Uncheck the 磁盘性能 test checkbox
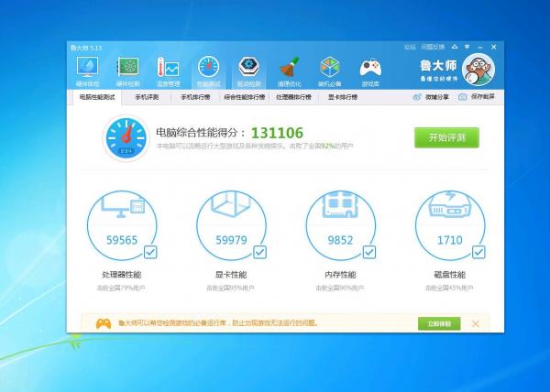The width and height of the screenshot is (550, 392). [x=478, y=252]
